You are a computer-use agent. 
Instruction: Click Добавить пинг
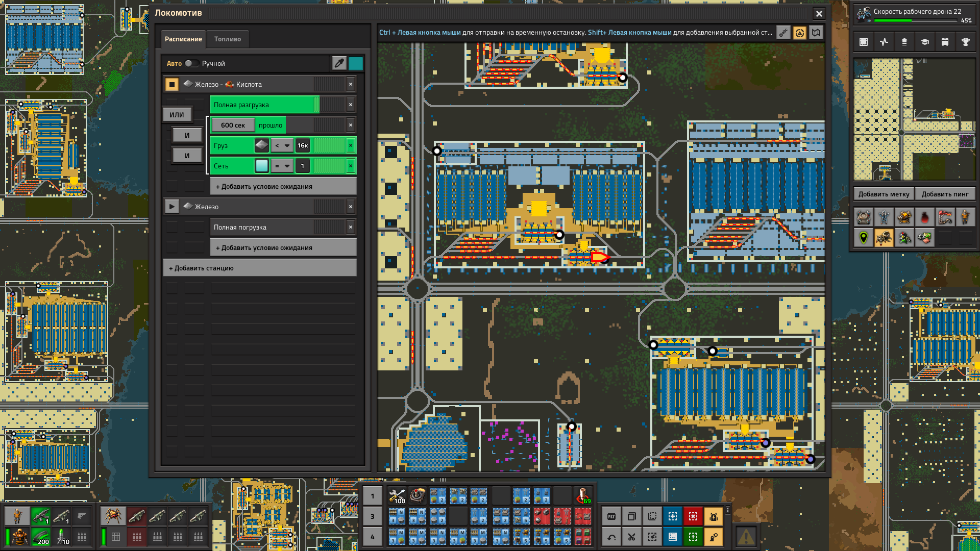pos(945,194)
